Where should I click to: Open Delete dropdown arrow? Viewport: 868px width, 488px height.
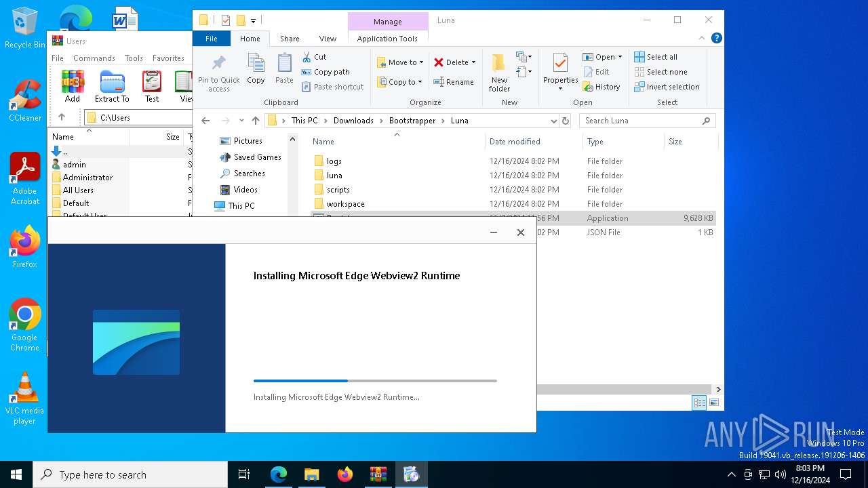[x=473, y=62]
